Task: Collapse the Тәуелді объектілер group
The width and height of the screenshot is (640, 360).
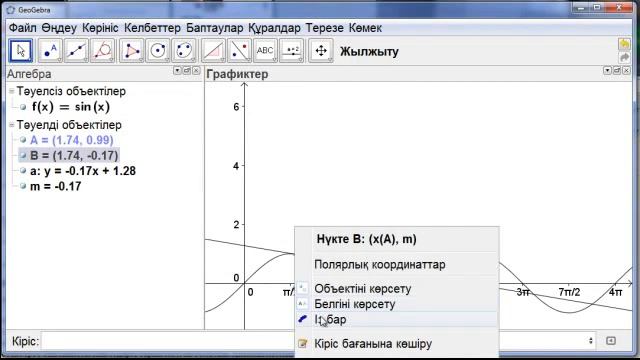Action: [x=11, y=125]
